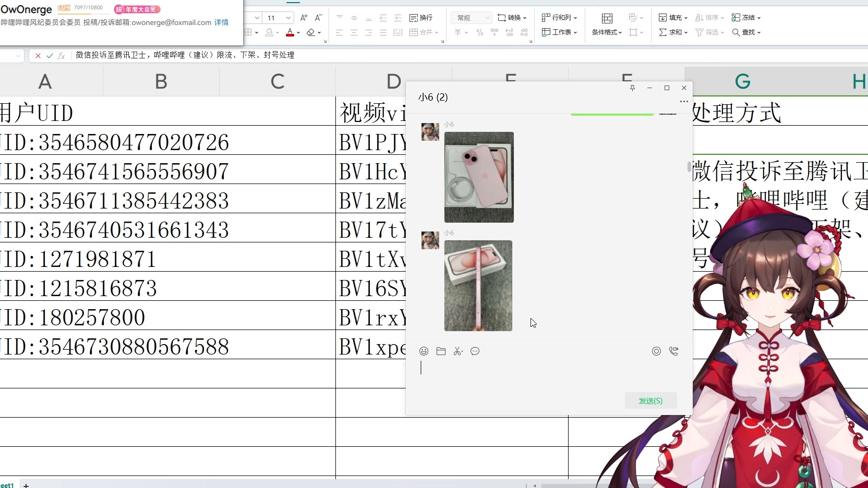
Task: Click the table style icon above 条件格式
Action: click(x=607, y=18)
